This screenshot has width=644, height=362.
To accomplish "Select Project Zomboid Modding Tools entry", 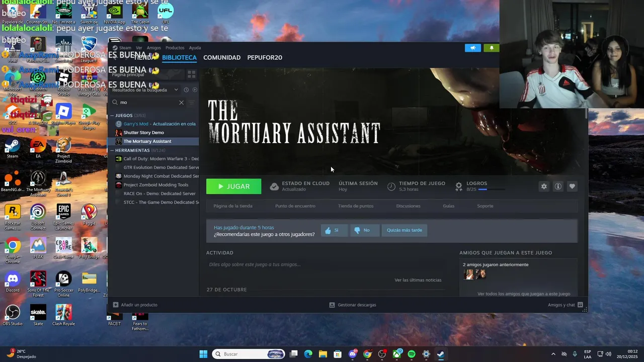I will [x=154, y=185].
